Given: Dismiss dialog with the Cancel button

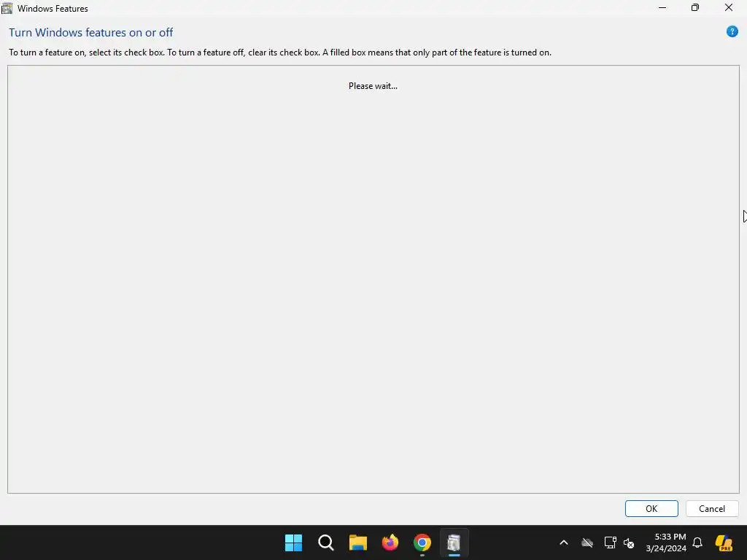Looking at the screenshot, I should coord(712,508).
